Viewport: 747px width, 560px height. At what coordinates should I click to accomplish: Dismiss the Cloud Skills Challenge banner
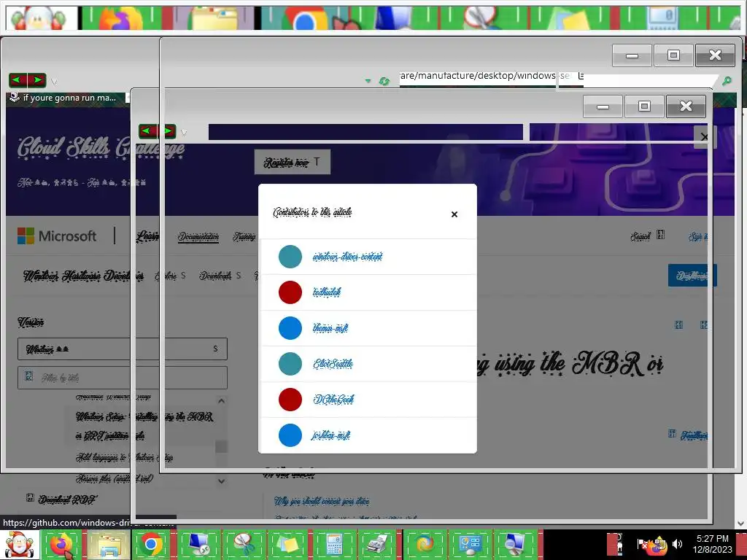tap(705, 137)
